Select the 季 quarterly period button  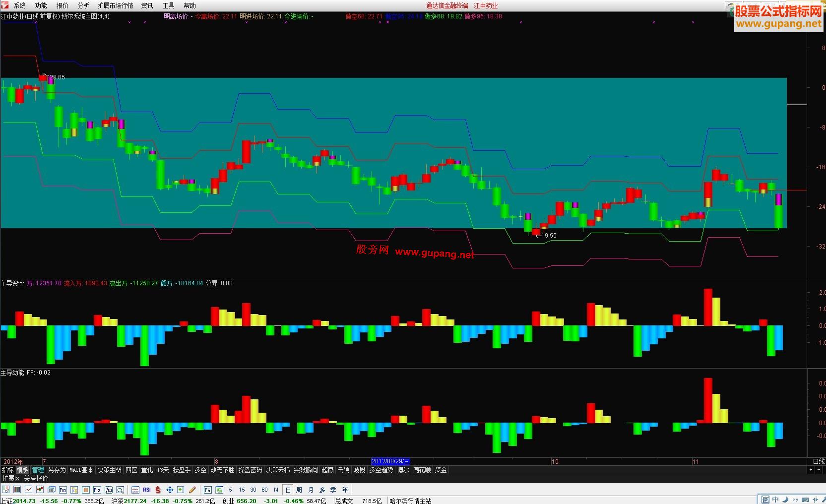(333, 490)
